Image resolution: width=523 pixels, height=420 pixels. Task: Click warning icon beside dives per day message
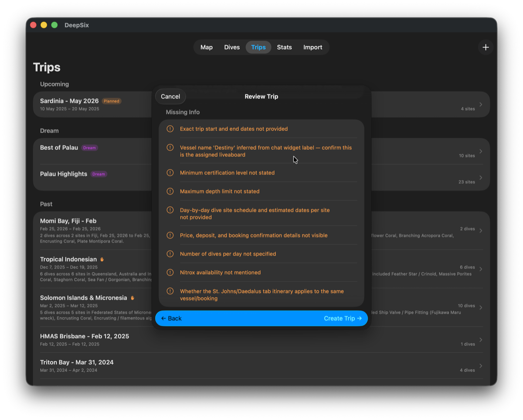[170, 253]
